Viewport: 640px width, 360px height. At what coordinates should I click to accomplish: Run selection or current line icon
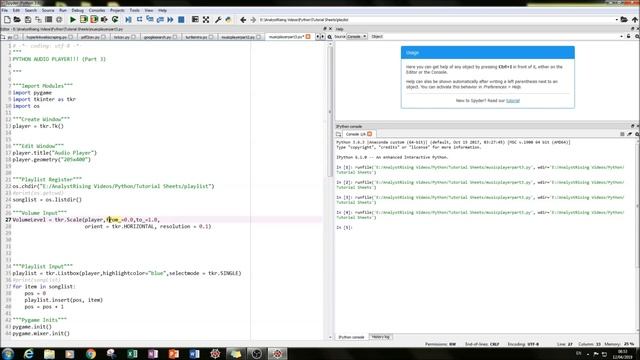[104, 20]
